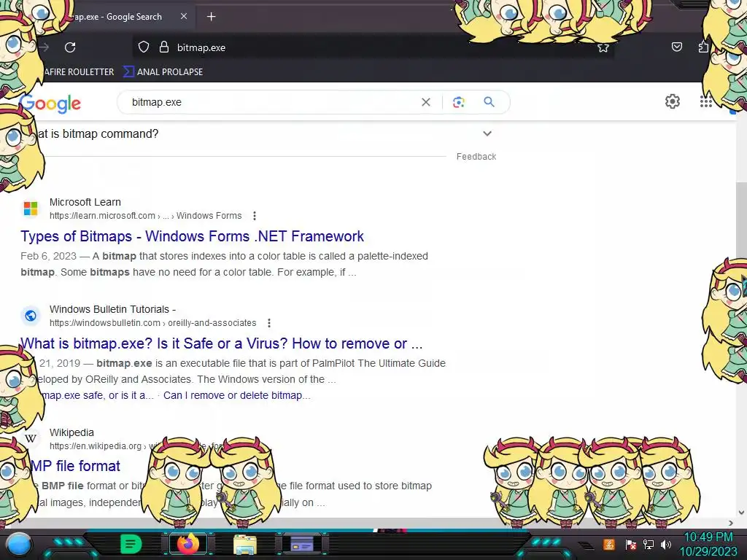This screenshot has width=747, height=560.
Task: Click the bitmap.exe address bar
Action: coord(373,47)
